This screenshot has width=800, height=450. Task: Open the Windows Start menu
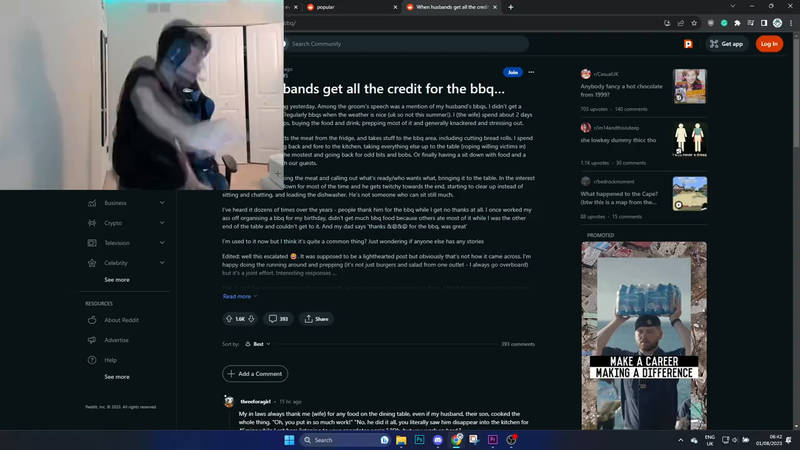tap(289, 440)
